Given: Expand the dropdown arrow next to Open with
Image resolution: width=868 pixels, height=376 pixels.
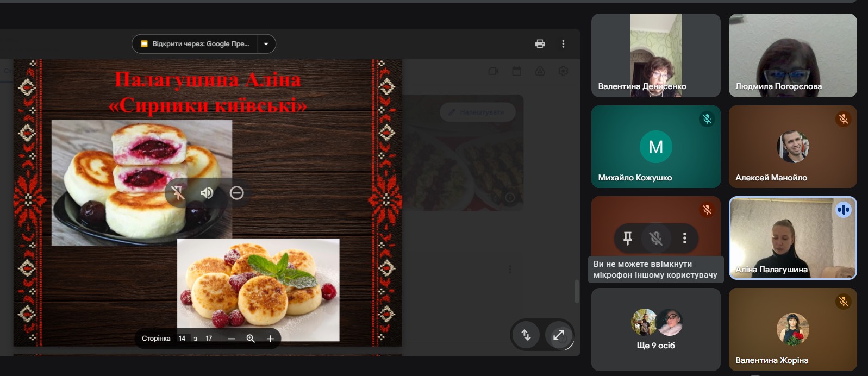Looking at the screenshot, I should click(266, 44).
